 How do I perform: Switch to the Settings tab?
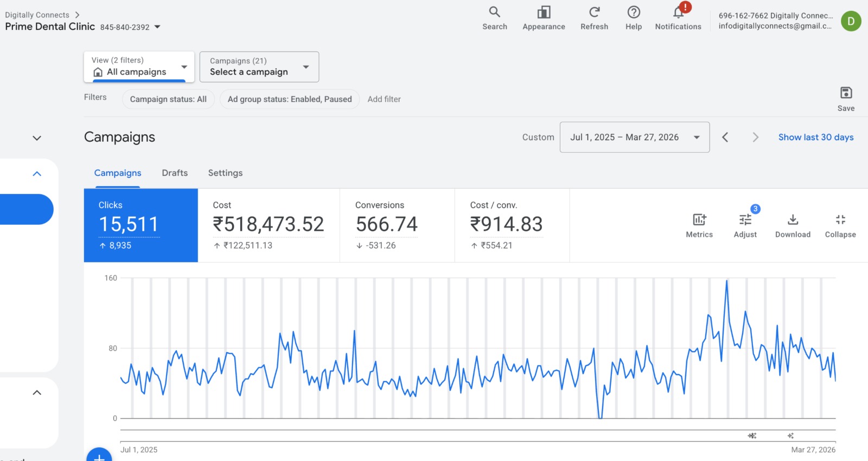tap(225, 173)
